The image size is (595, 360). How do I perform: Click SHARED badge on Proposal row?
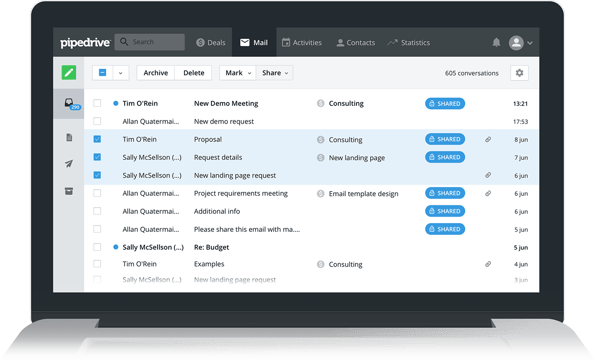click(445, 139)
